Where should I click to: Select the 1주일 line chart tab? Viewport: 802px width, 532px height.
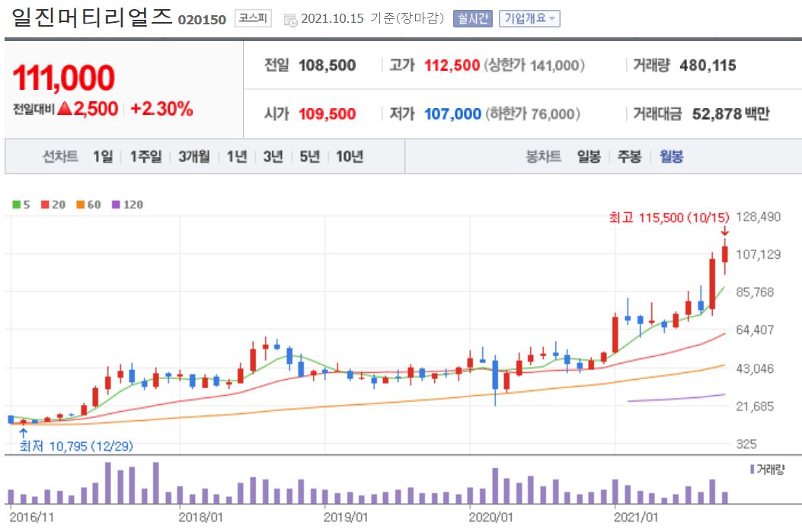[x=145, y=156]
